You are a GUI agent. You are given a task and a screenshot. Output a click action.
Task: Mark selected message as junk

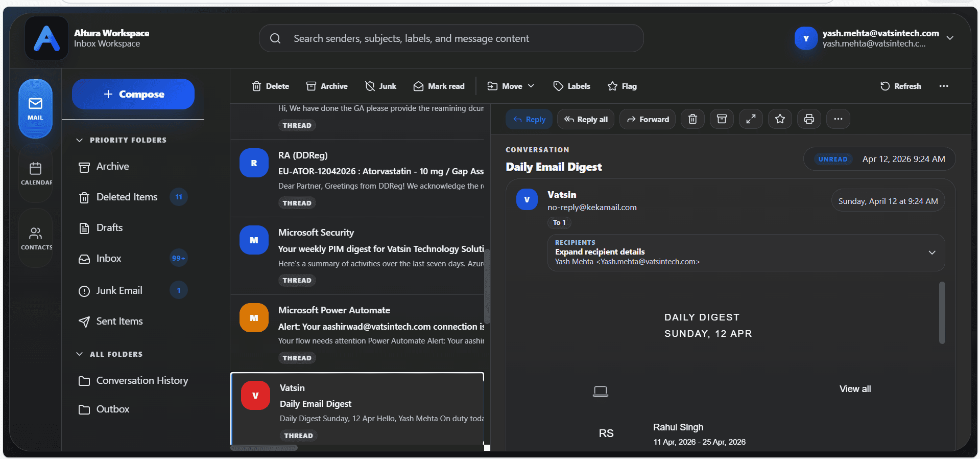tap(381, 86)
